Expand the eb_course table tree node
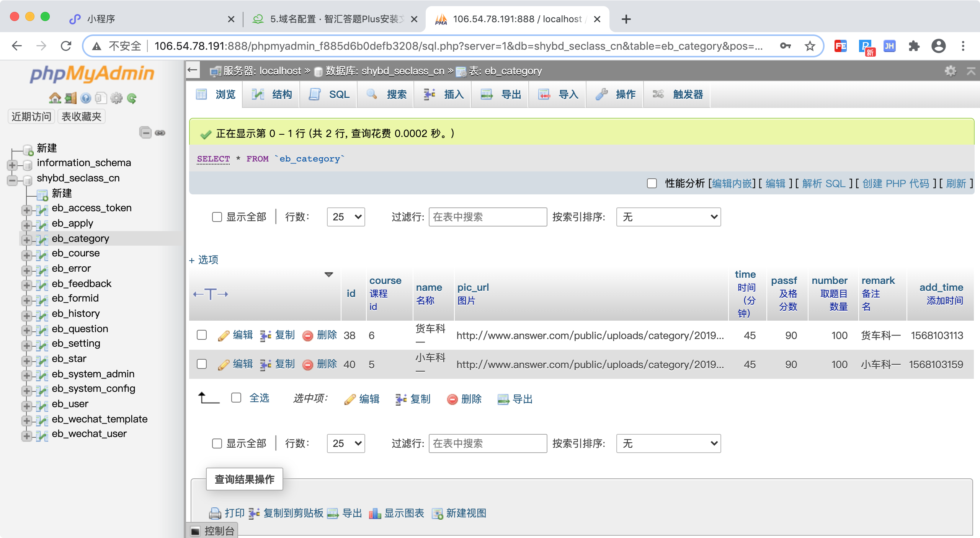Viewport: 980px width, 538px height. pos(27,255)
